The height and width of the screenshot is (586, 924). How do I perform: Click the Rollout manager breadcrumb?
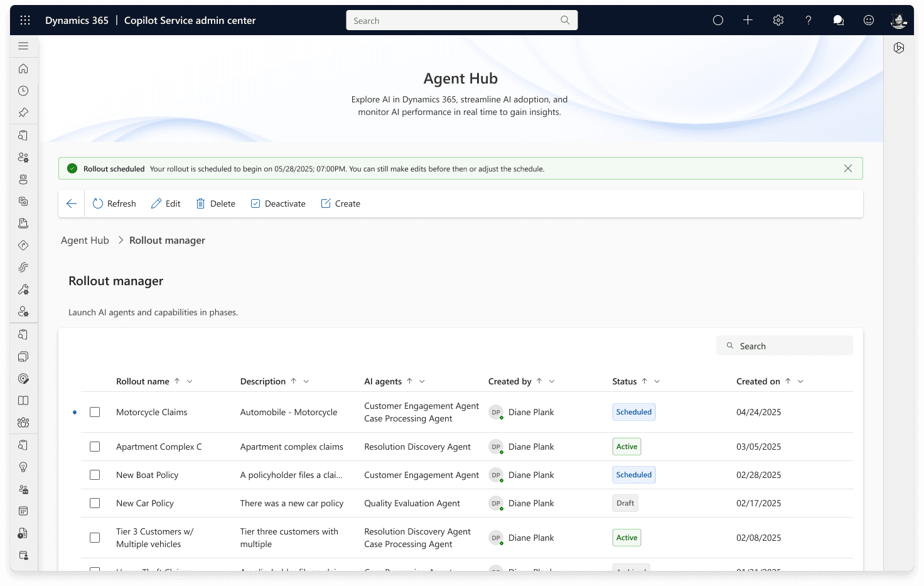point(167,240)
